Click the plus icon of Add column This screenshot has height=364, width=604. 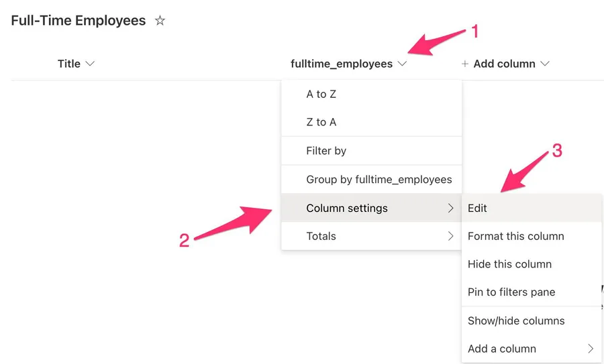[x=464, y=64]
